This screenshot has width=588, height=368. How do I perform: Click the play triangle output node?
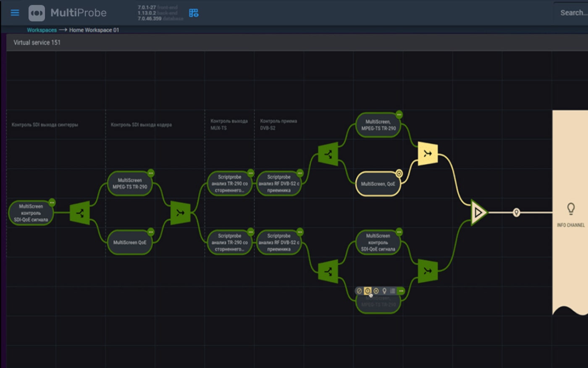pos(478,212)
